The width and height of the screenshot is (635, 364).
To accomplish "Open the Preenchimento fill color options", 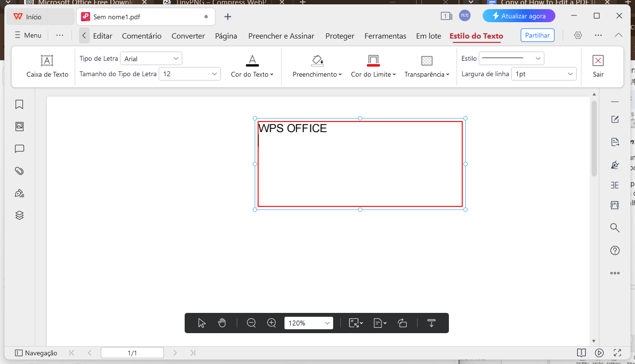I will (317, 67).
